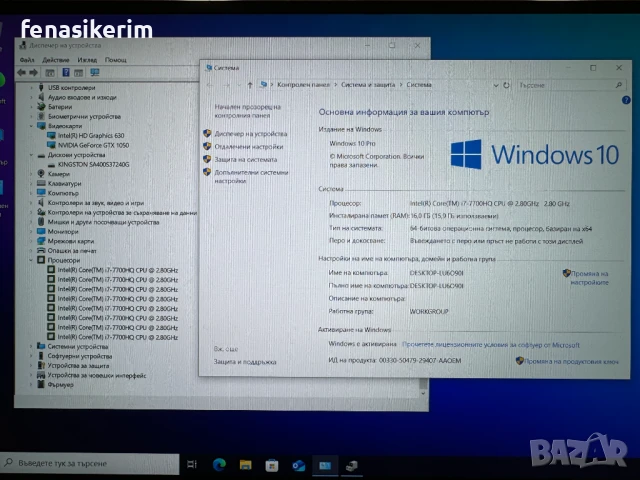Viewport: 640px width, 480px height.
Task: Select the Монитори tree item
Action: tap(63, 231)
